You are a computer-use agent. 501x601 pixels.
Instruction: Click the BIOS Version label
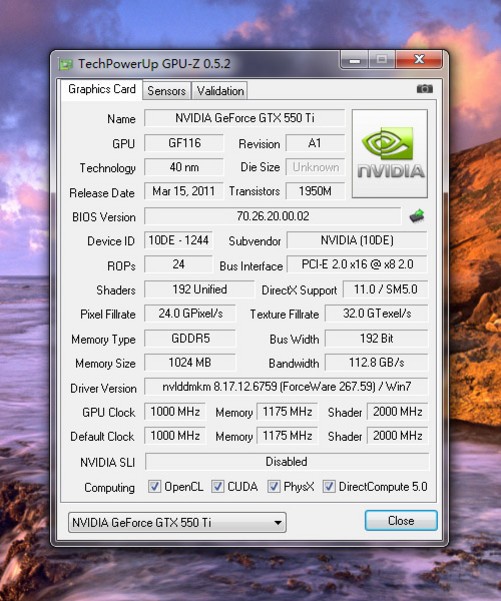pos(104,217)
